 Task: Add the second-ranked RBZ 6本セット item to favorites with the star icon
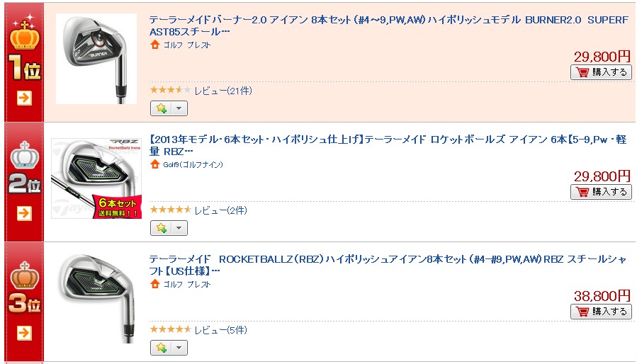tap(162, 228)
